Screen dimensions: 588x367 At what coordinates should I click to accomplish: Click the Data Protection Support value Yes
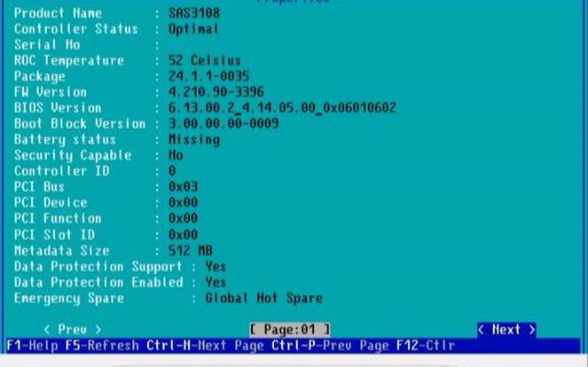[x=216, y=267]
